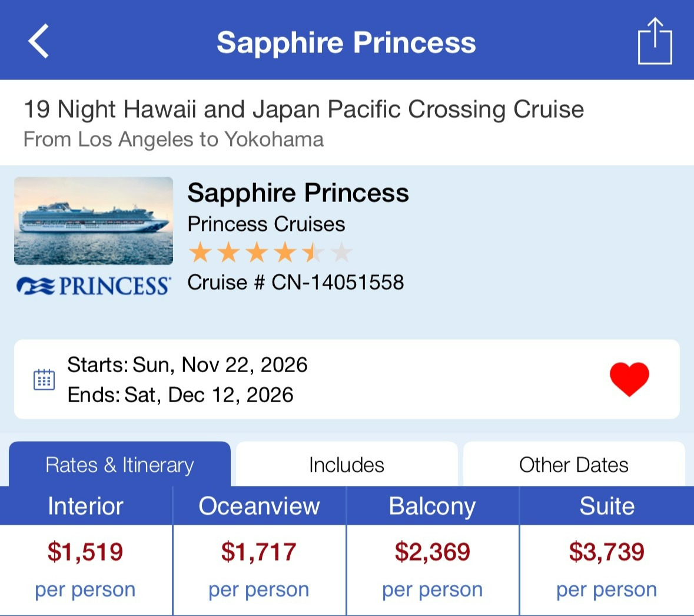Open the share sheet icon

[x=655, y=41]
